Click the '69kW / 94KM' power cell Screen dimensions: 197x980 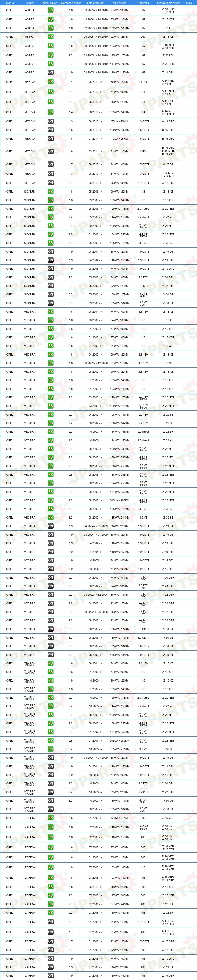(x=120, y=818)
